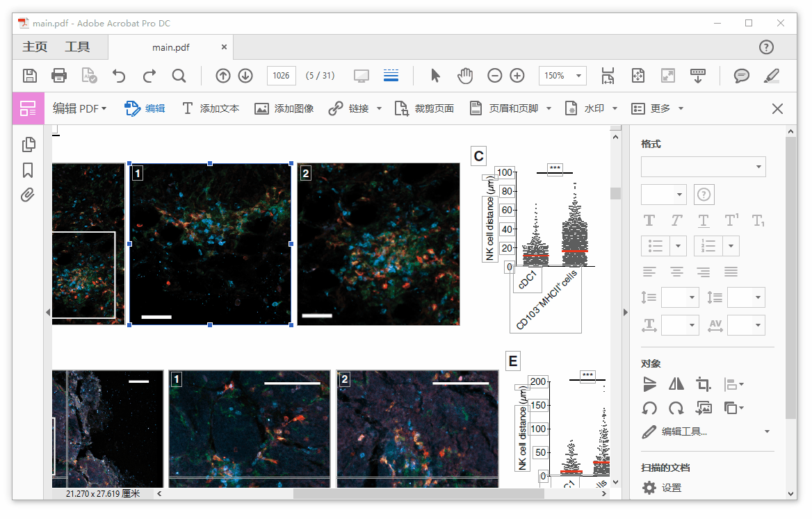Expand the font name dropdown
The image size is (812, 519).
tap(703, 167)
